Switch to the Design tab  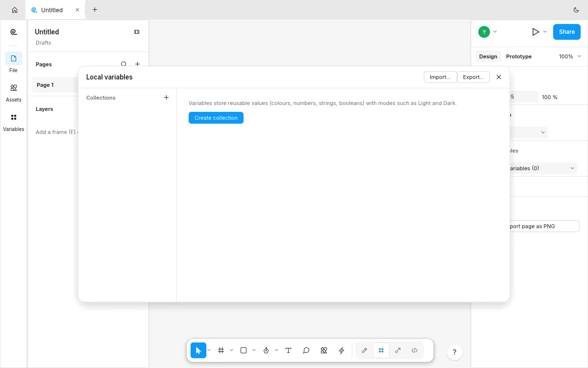[488, 56]
